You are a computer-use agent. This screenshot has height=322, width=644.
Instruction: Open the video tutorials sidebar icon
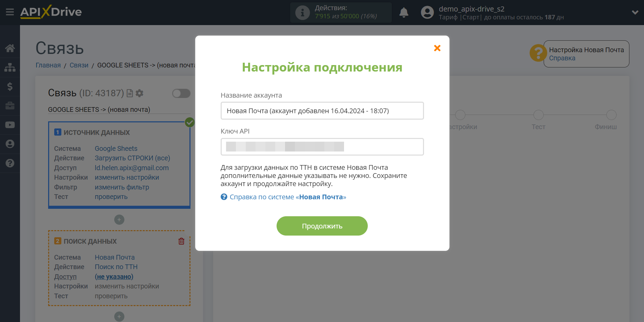coord(10,125)
